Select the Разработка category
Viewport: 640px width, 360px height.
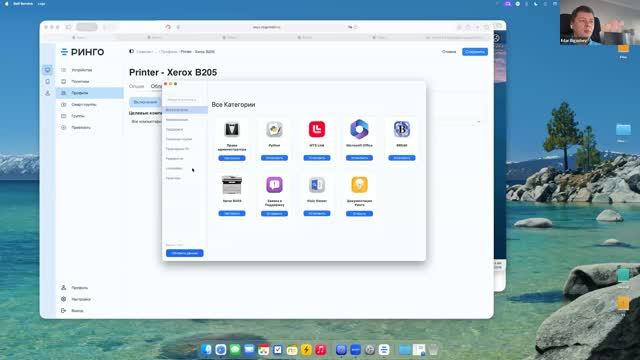pos(174,158)
